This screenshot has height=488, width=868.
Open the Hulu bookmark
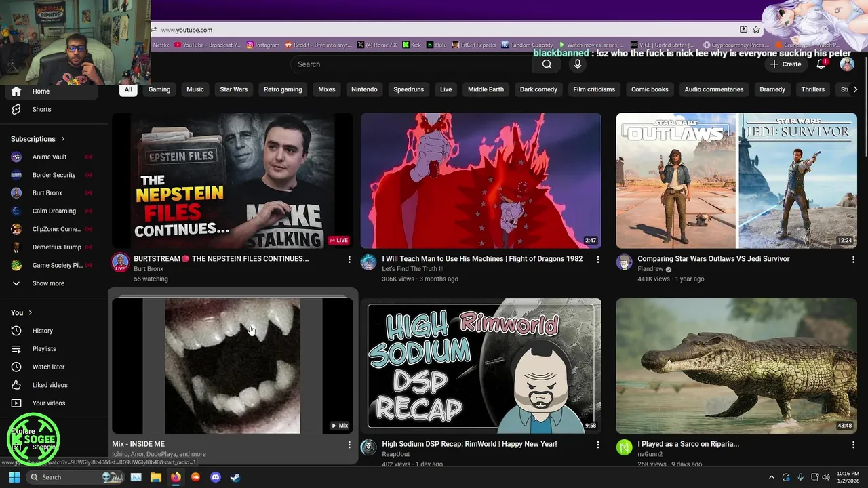[436, 45]
